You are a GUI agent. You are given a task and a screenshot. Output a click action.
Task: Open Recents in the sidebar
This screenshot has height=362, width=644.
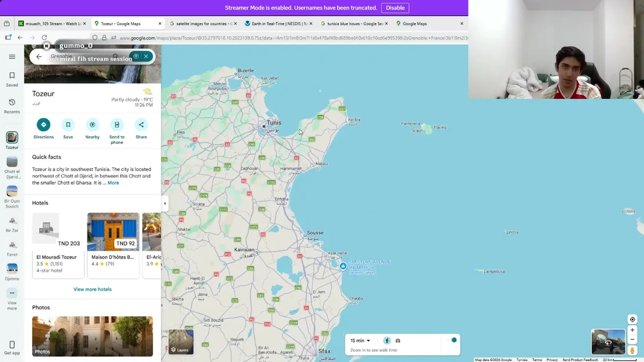[12, 106]
